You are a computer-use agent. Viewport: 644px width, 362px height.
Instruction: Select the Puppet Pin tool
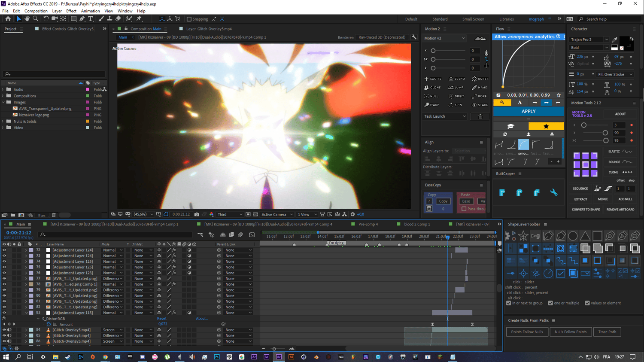(139, 19)
